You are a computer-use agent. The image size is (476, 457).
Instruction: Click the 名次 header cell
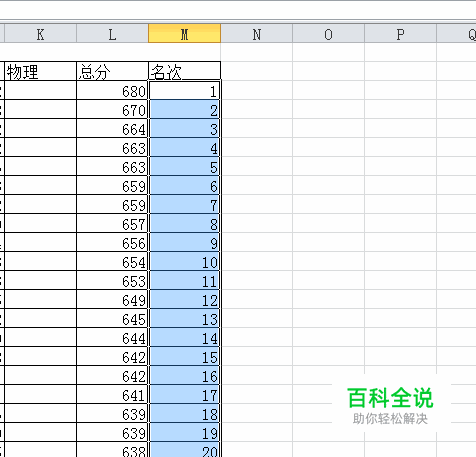[184, 71]
